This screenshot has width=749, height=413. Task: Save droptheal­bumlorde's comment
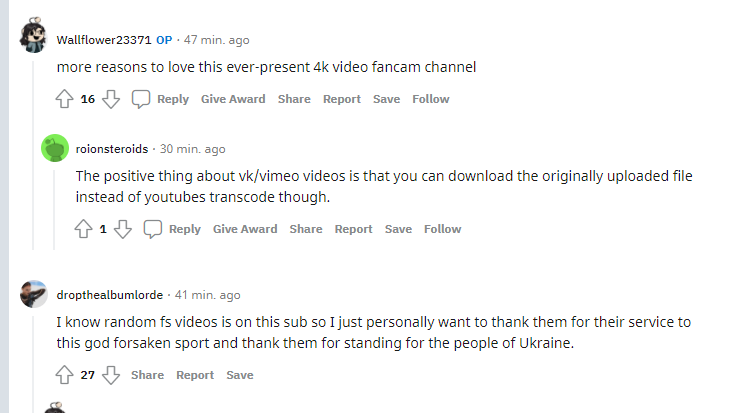(240, 375)
